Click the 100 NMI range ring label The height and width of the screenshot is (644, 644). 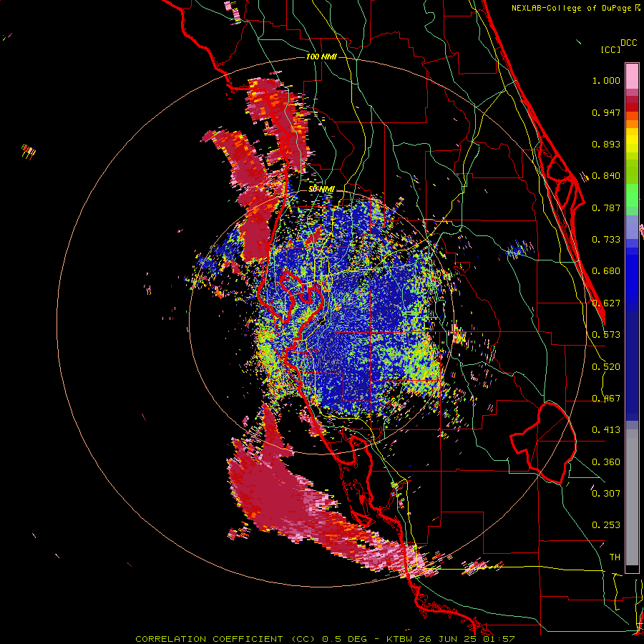[321, 57]
